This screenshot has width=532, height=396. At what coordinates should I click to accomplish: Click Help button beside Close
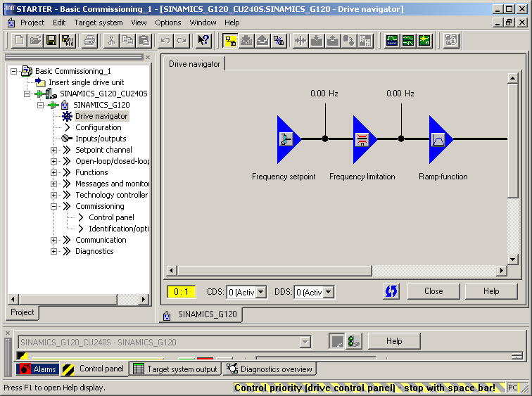click(x=491, y=291)
